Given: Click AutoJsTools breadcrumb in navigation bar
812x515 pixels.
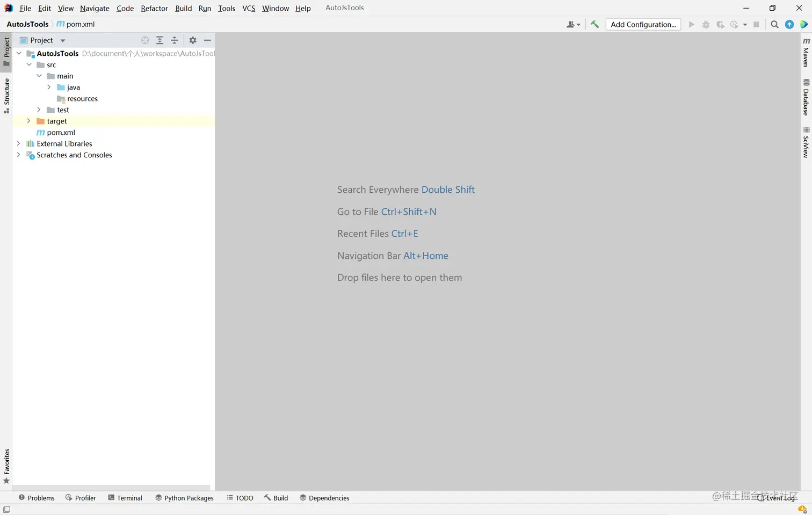Looking at the screenshot, I should 28,24.
